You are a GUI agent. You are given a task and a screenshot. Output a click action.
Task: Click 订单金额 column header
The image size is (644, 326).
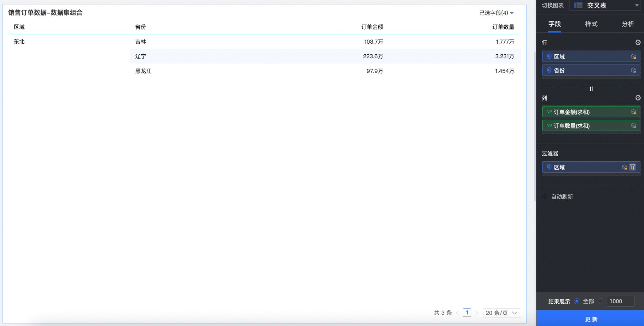pyautogui.click(x=372, y=27)
